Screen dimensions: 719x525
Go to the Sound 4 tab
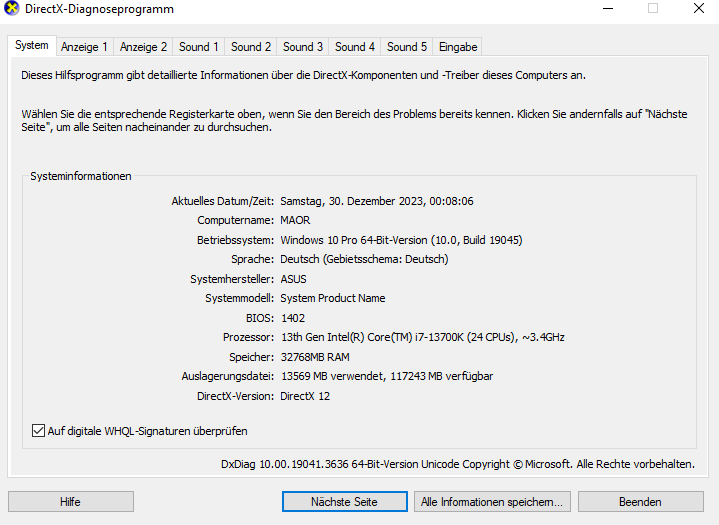pos(355,47)
